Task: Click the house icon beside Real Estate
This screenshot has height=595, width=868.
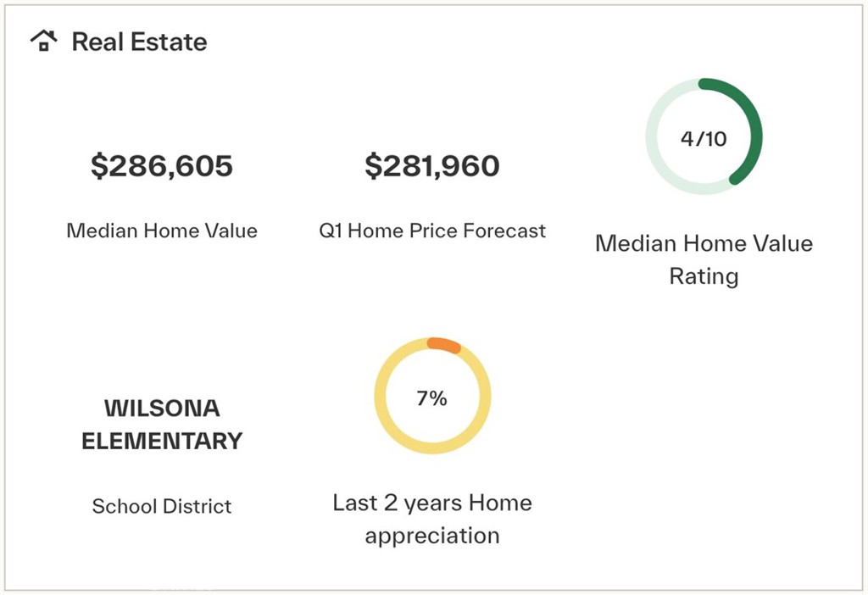Action: [x=44, y=41]
